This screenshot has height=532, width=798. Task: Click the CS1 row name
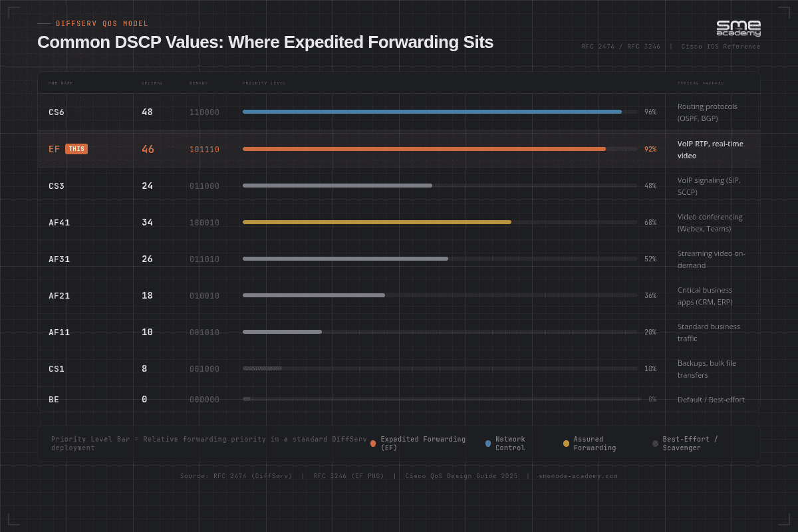point(57,368)
